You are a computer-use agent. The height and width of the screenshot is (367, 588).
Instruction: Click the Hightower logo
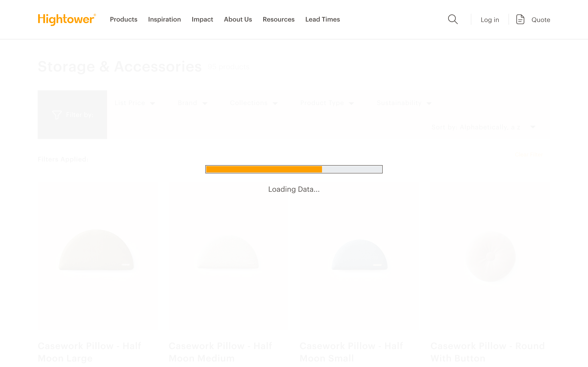tap(66, 19)
